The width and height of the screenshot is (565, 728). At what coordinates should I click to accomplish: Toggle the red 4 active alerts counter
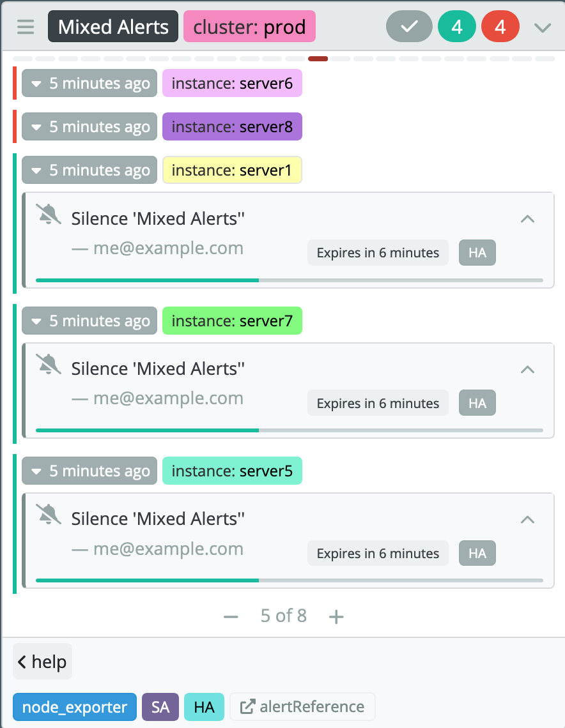pyautogui.click(x=500, y=26)
